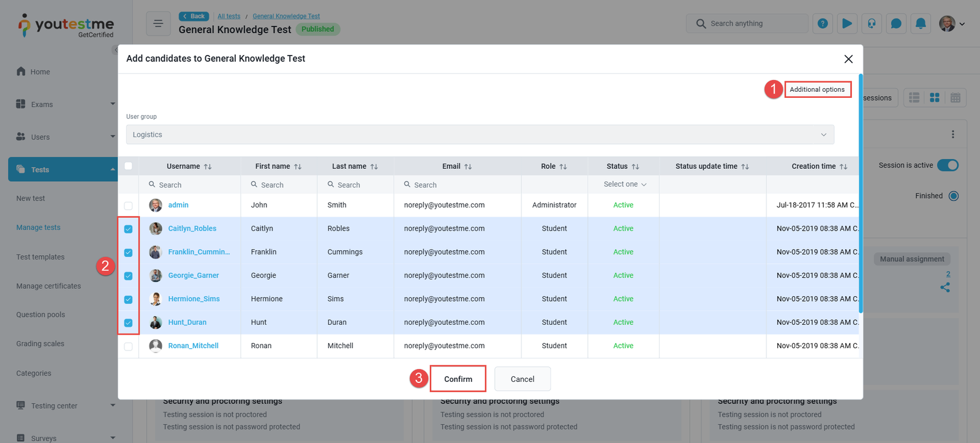Open the User group Logistics dropdown
The height and width of the screenshot is (443, 980).
click(480, 135)
